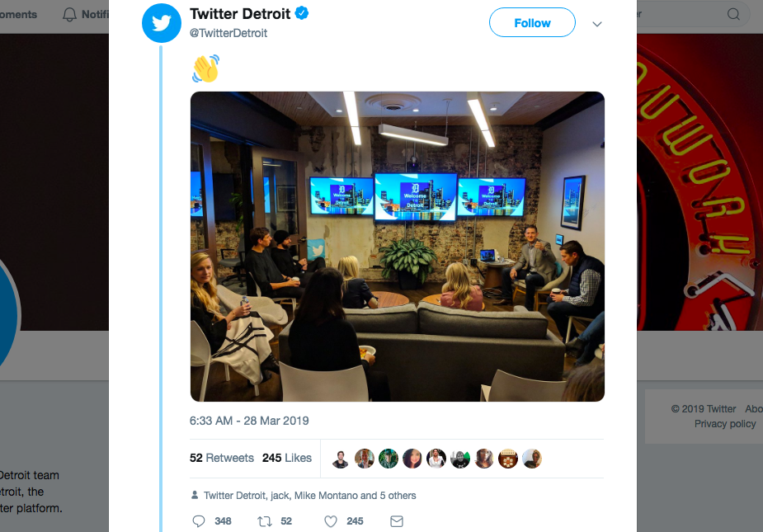Open the 6:33 AM timestamp link

coord(247,421)
